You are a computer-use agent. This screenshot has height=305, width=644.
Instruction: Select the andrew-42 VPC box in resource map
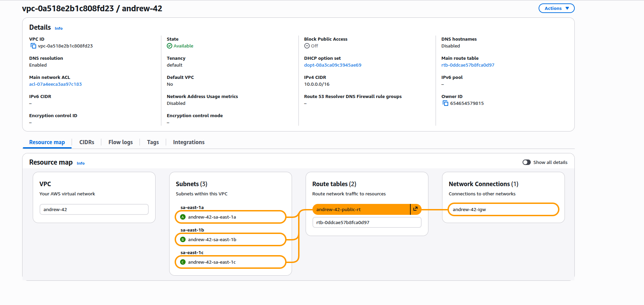[x=94, y=209]
